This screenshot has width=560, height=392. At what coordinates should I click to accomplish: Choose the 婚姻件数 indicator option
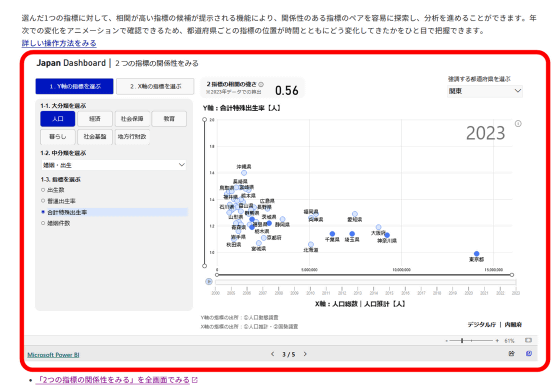coord(56,223)
